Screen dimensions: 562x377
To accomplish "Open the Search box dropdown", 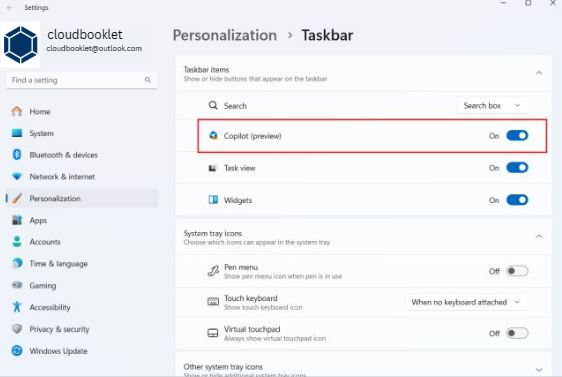I will 492,105.
